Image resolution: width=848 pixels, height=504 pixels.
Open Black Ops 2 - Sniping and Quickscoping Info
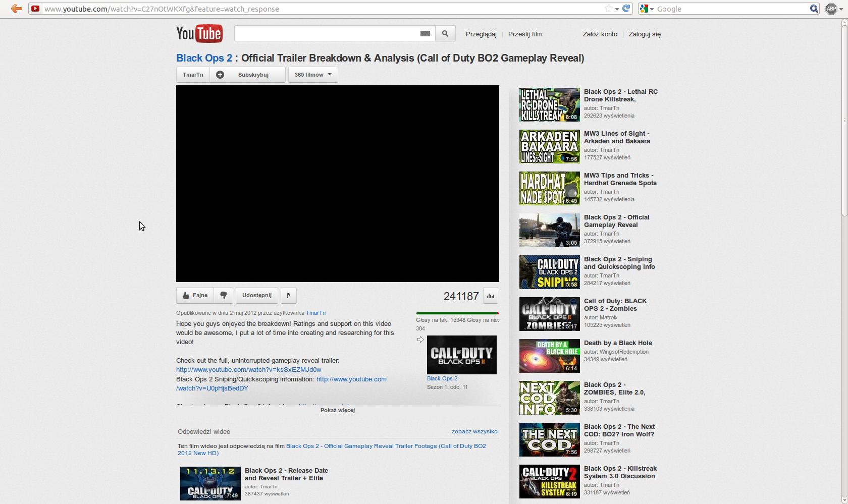(x=619, y=263)
